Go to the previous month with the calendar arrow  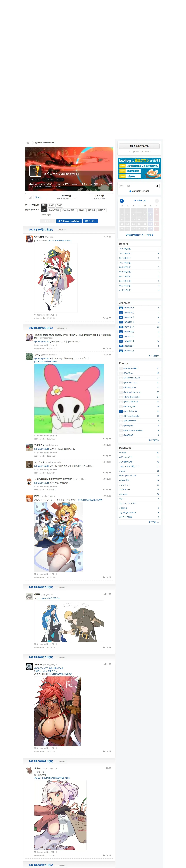[122, 201]
